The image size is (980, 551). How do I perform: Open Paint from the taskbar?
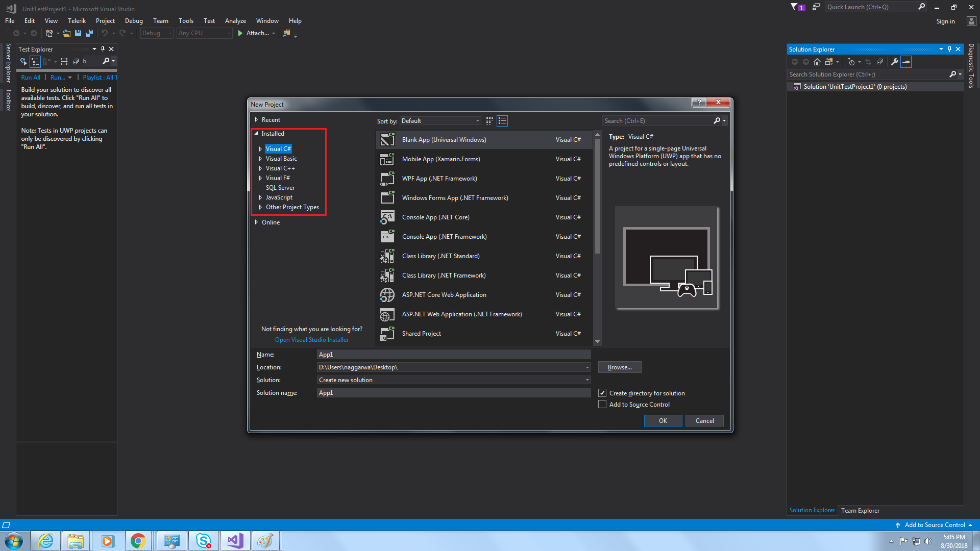[x=265, y=541]
